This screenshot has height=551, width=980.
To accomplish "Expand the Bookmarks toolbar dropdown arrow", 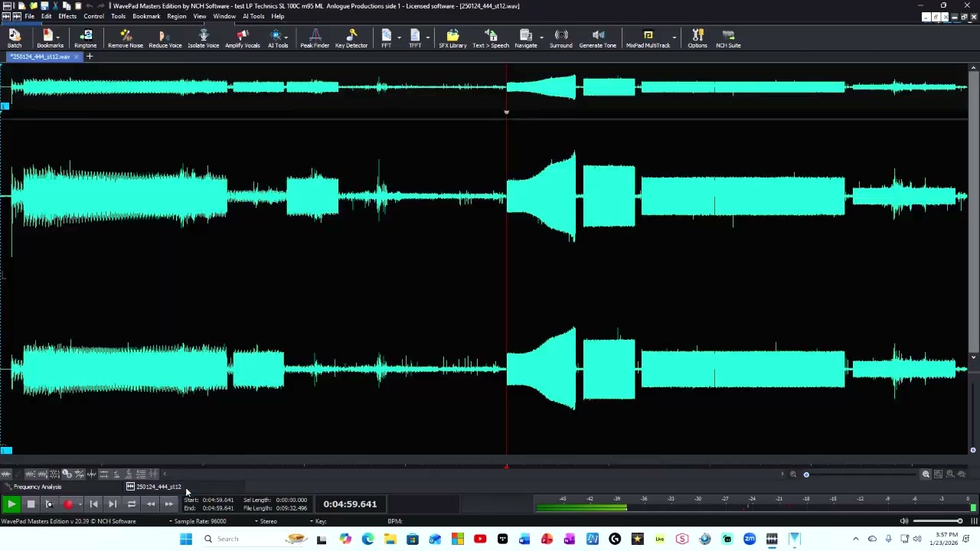I will [x=58, y=37].
